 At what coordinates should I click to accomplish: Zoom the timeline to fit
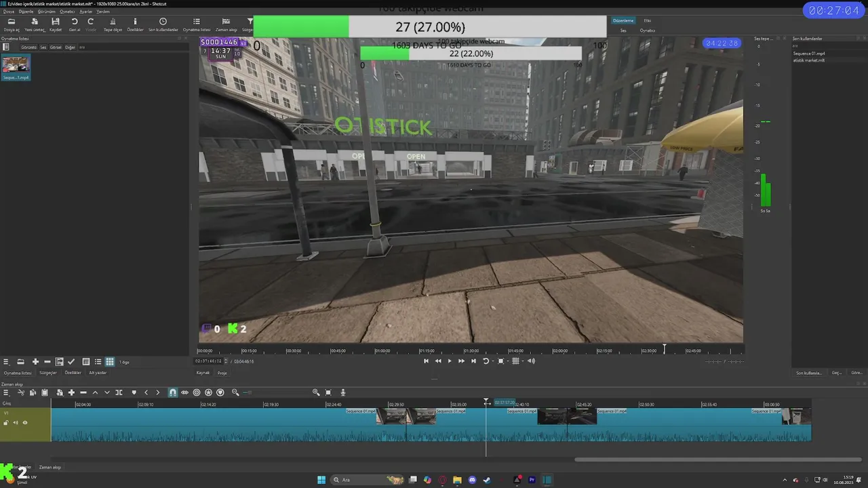click(328, 392)
